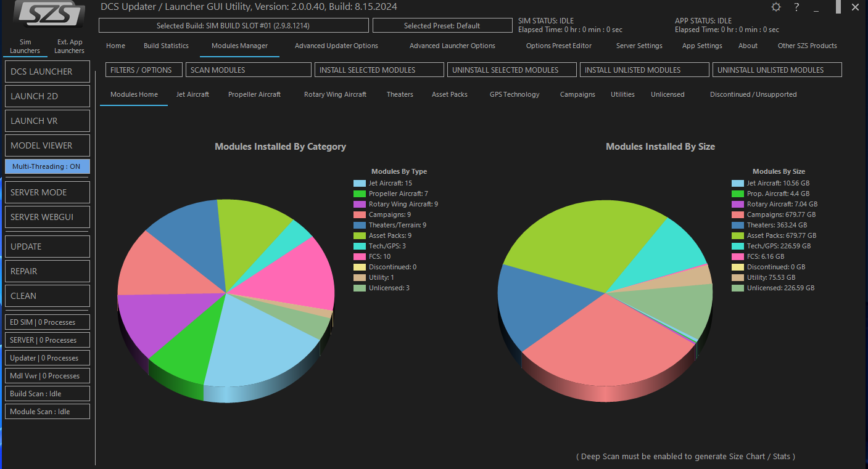Open Advanced Updater Options tab
This screenshot has width=868, height=469.
(336, 46)
